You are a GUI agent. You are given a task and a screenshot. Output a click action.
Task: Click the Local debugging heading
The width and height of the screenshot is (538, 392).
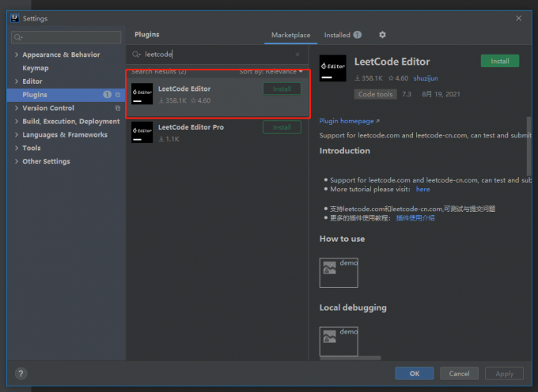[353, 307]
